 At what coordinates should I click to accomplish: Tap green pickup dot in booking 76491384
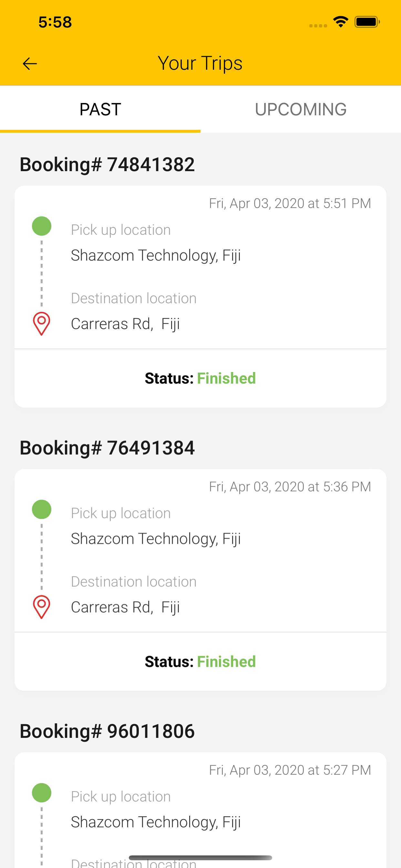click(41, 510)
